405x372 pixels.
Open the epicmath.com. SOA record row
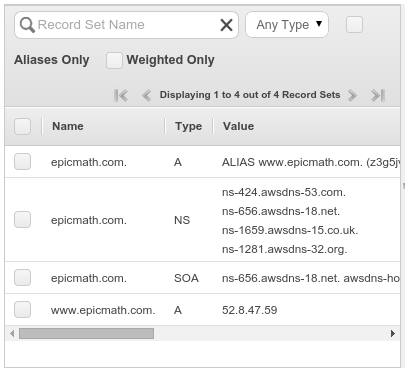pos(203,278)
